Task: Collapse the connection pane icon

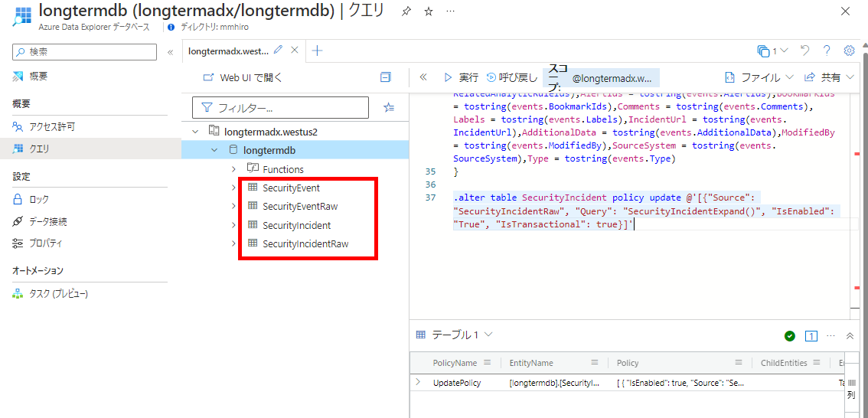Action: click(386, 77)
